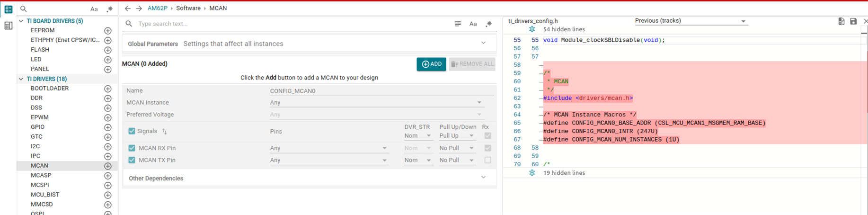
Task: Navigate forward with right arrow
Action: (x=139, y=9)
